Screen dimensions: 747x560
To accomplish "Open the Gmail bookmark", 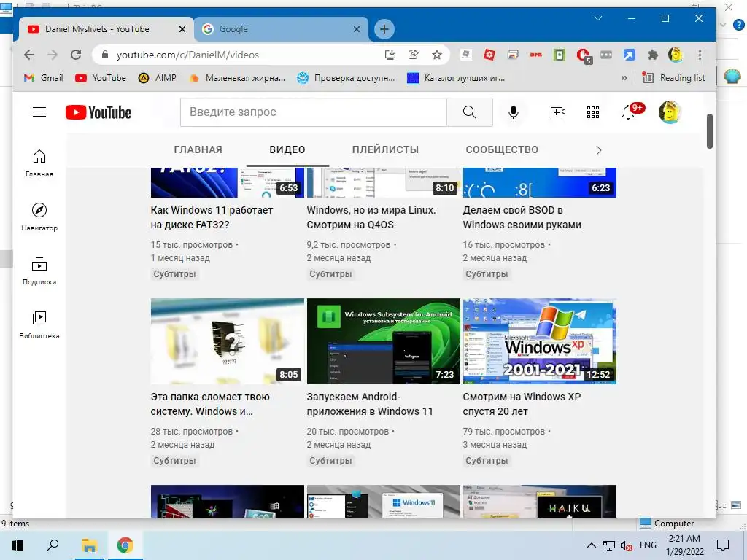I will click(x=43, y=77).
